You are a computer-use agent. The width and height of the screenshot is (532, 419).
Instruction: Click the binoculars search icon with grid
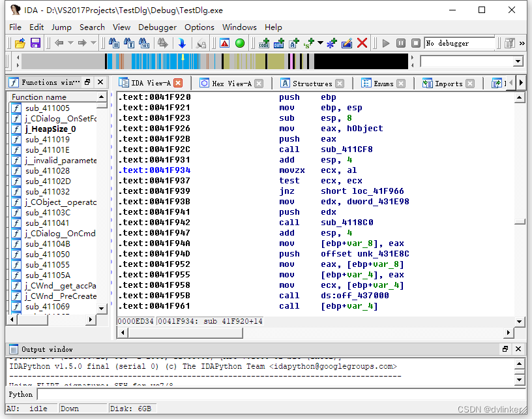coord(114,43)
